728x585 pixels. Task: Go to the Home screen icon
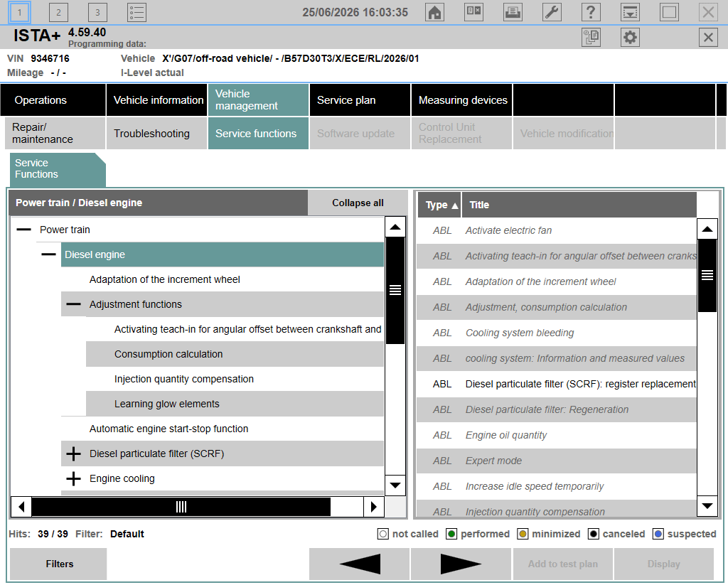pos(434,13)
